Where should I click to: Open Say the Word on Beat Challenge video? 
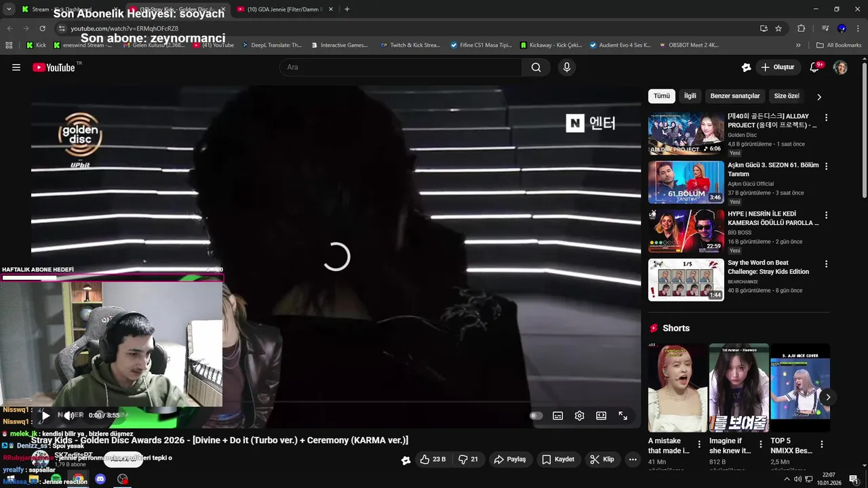686,280
